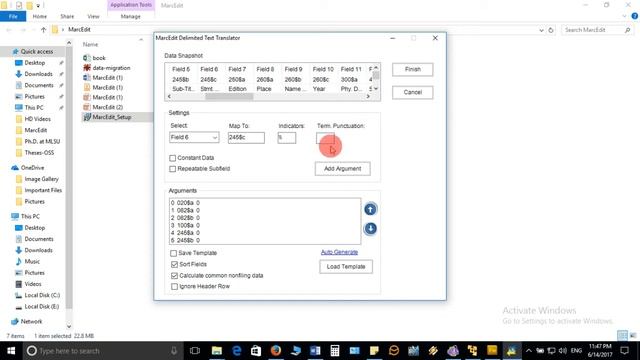Select argument row 0 020$a 0

click(185, 203)
